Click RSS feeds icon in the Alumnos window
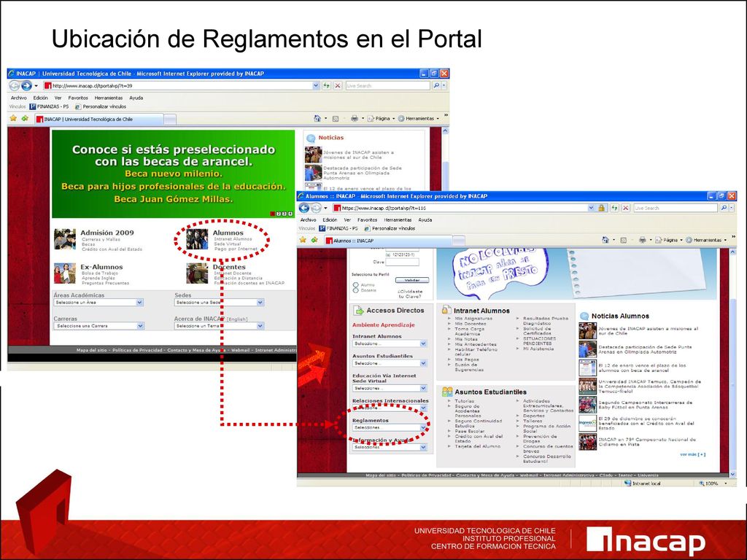 (623, 241)
